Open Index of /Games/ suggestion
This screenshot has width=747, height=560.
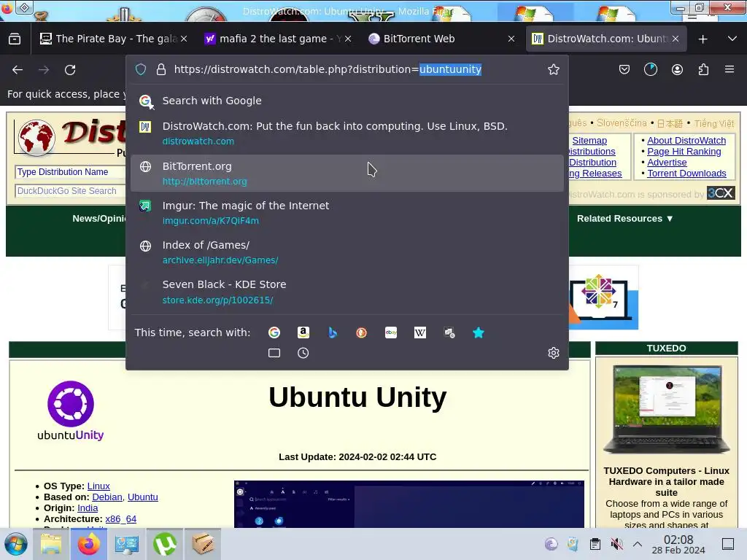(347, 252)
